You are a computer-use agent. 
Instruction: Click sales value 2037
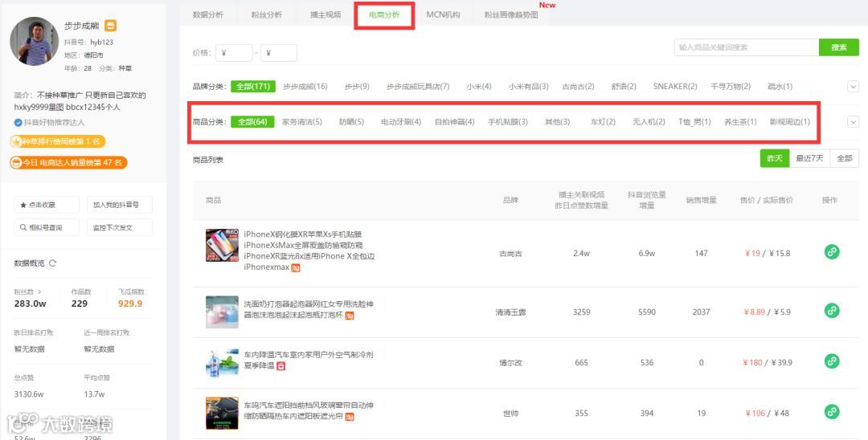point(701,312)
